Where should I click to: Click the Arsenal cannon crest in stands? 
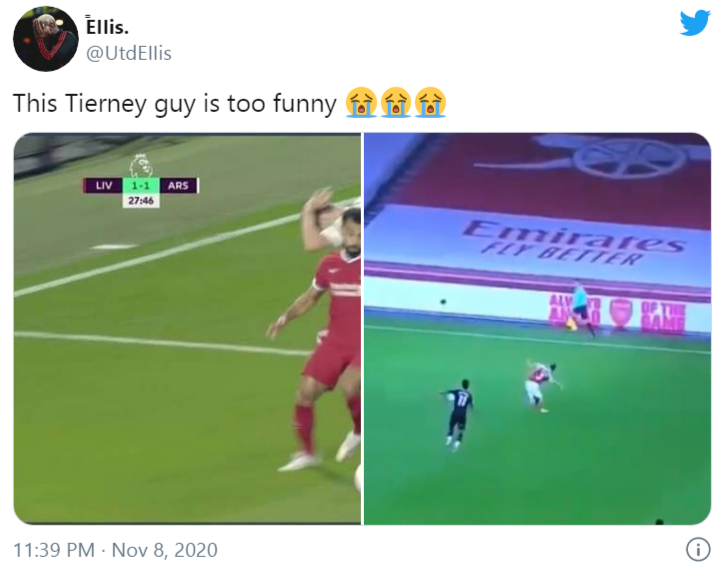coord(602,157)
